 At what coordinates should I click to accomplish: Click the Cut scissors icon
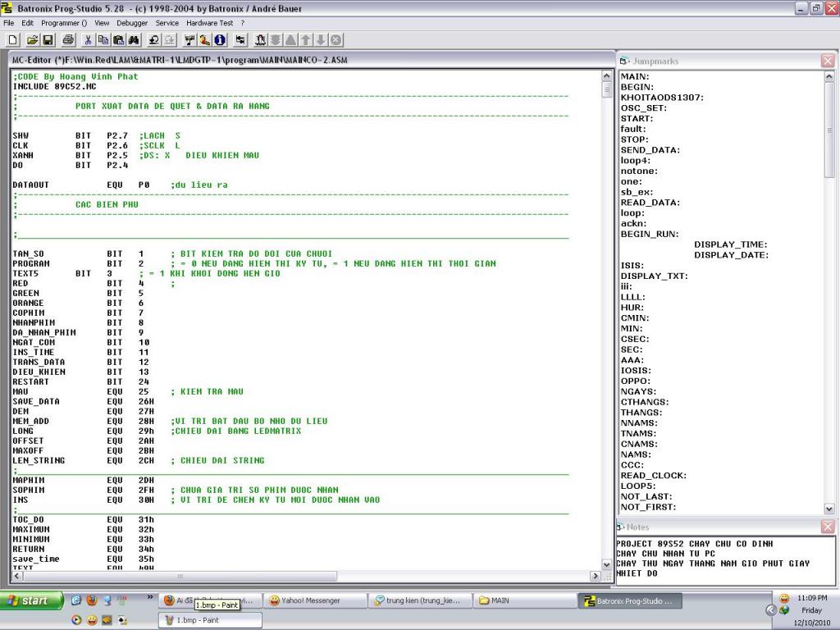(x=88, y=39)
